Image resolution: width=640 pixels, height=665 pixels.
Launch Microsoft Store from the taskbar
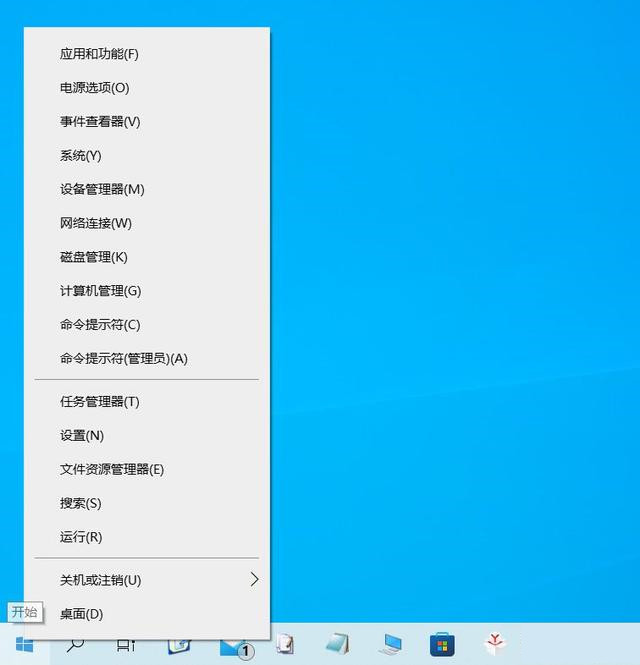coord(442,645)
